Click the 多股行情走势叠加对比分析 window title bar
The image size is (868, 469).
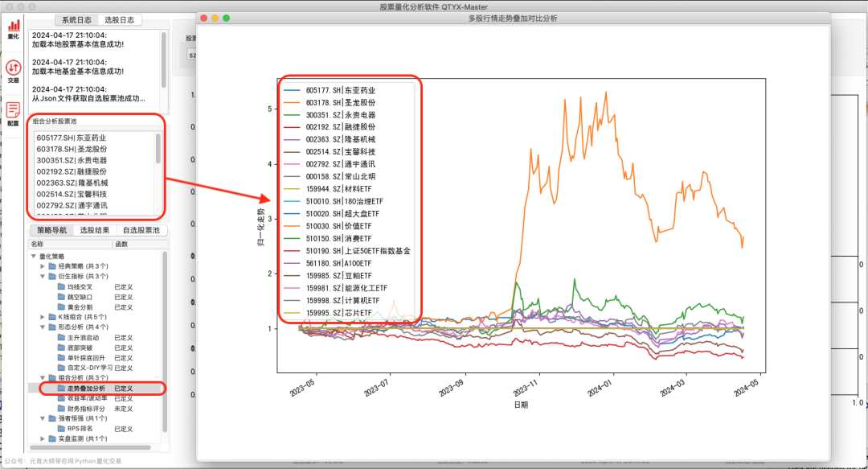(513, 19)
